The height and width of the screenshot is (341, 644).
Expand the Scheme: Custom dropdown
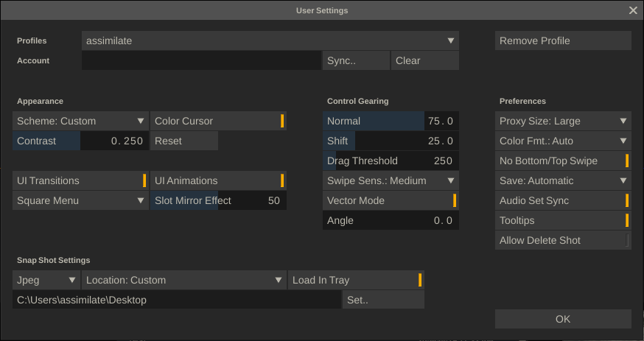click(80, 121)
